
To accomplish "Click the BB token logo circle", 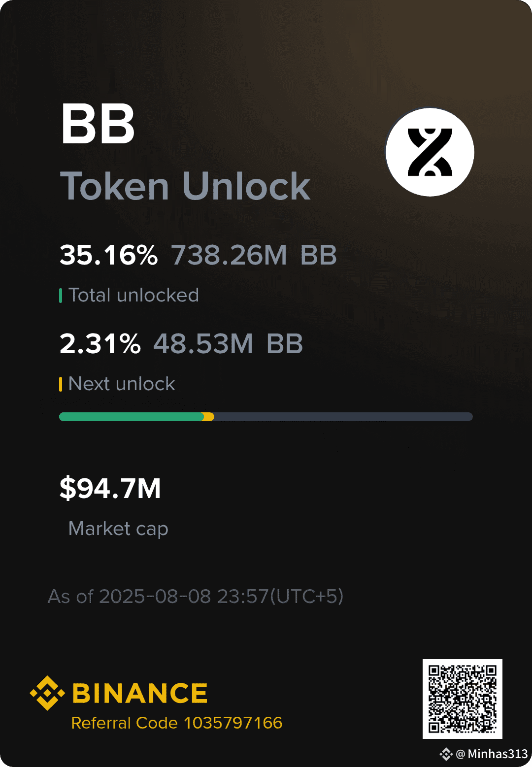I will click(x=430, y=152).
